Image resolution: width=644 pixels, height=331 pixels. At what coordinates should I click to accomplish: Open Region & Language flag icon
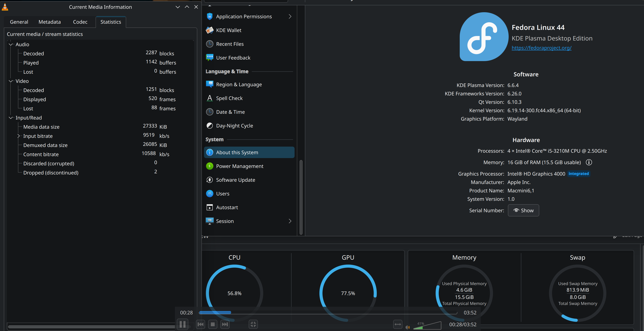tap(210, 84)
